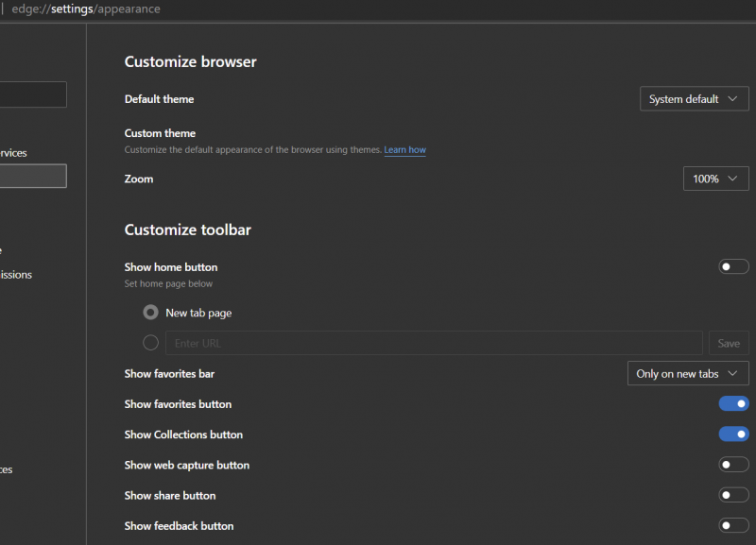This screenshot has width=756, height=545.
Task: Enable Show web capture button toggle
Action: [x=733, y=465]
